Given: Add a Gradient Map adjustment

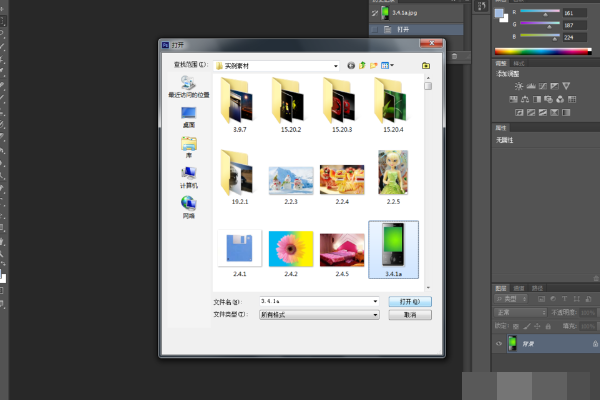Looking at the screenshot, I should [x=566, y=113].
